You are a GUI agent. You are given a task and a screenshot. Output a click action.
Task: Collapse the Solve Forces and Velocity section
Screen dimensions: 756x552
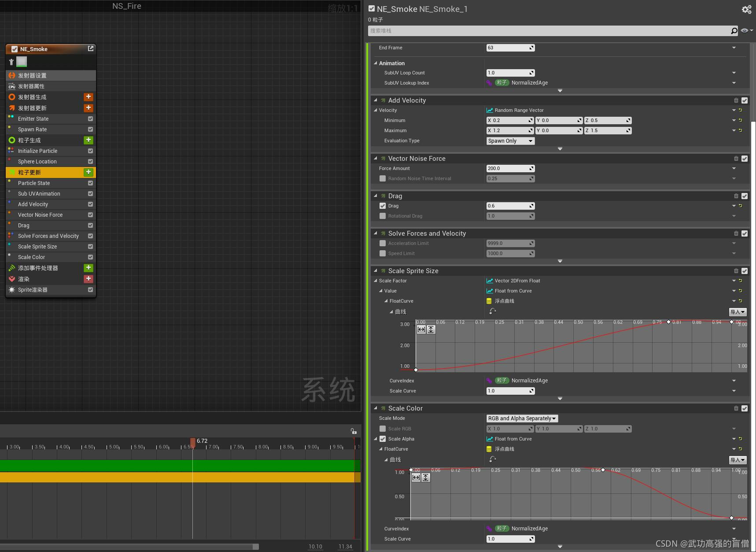point(376,233)
